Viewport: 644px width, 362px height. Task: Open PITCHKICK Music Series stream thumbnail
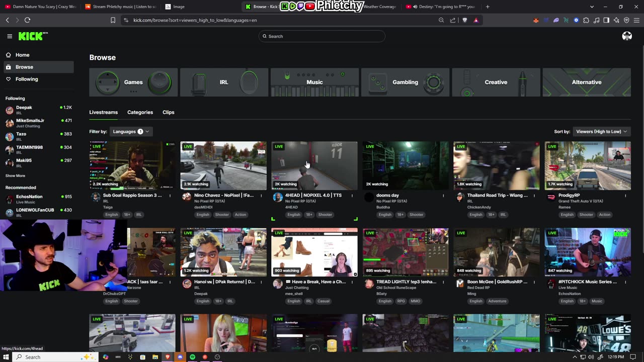pyautogui.click(x=587, y=252)
